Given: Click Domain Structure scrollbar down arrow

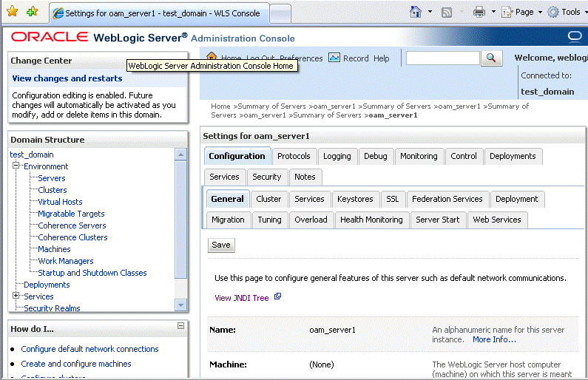Looking at the screenshot, I should pos(180,305).
